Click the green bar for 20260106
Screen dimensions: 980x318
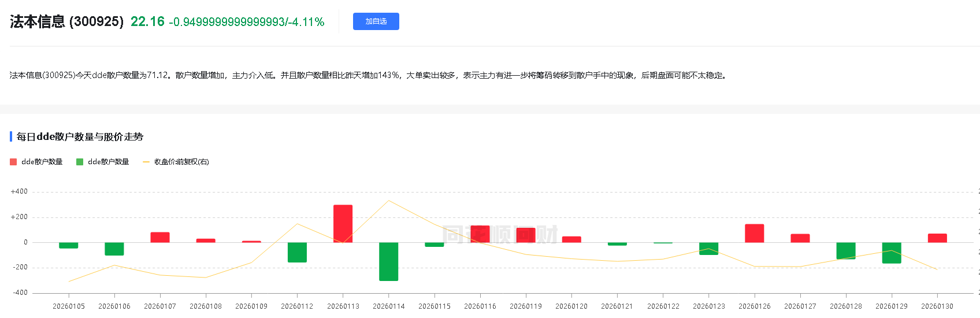114,249
